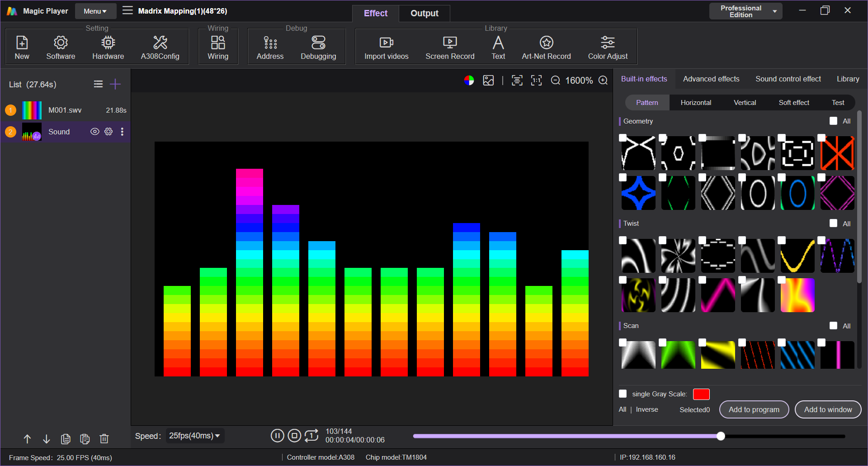
Task: Zoom in the preview
Action: 603,81
